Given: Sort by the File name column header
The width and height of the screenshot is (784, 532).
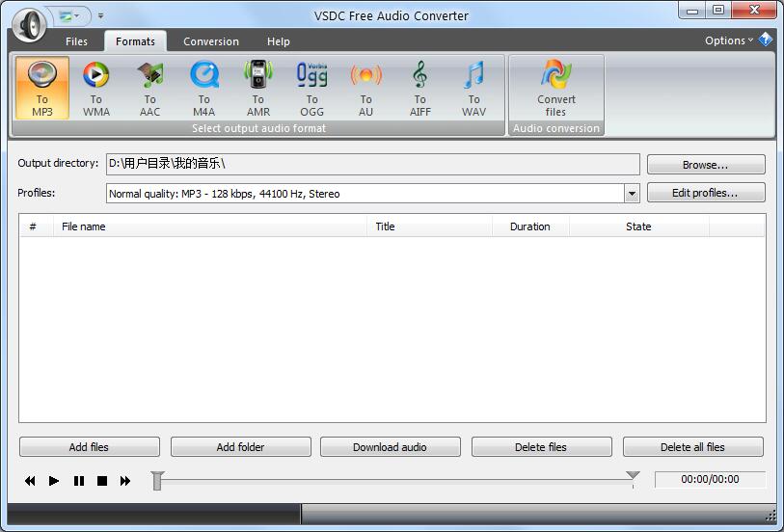Looking at the screenshot, I should [x=210, y=226].
